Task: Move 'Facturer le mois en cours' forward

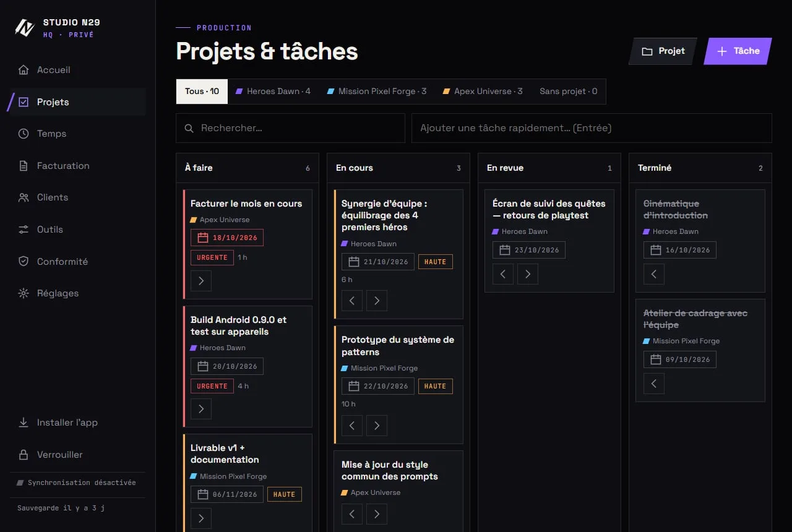Action: pyautogui.click(x=201, y=281)
